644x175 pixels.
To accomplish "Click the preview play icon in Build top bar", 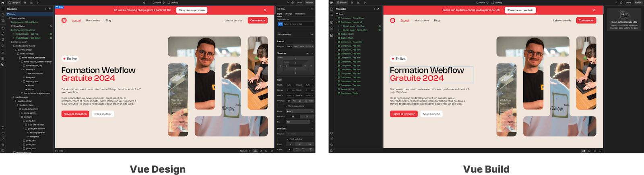I will (365, 2).
